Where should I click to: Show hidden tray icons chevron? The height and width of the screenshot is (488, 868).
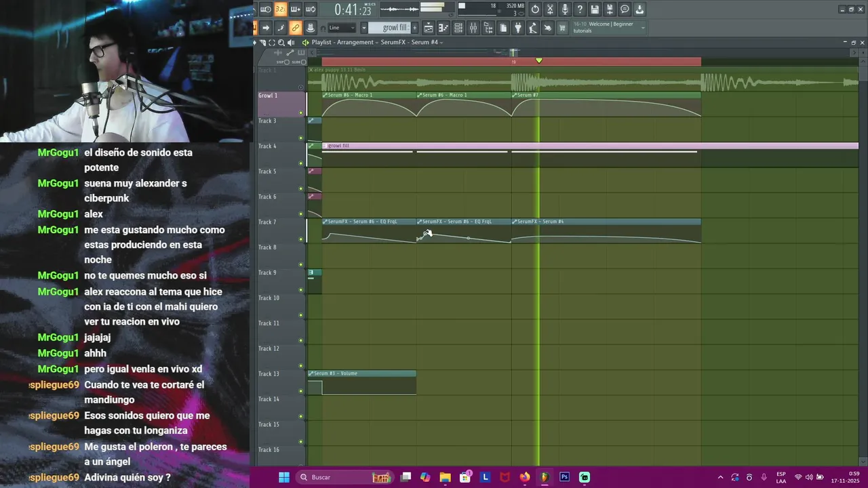[720, 477]
